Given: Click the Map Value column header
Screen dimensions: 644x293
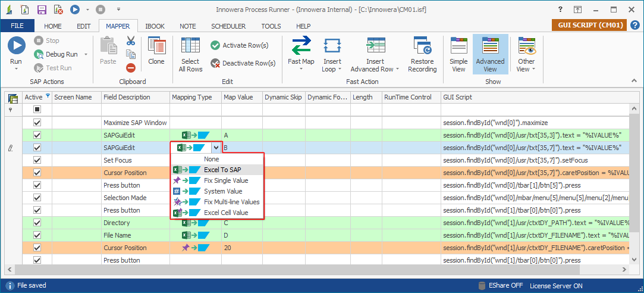Looking at the screenshot, I should (x=241, y=98).
